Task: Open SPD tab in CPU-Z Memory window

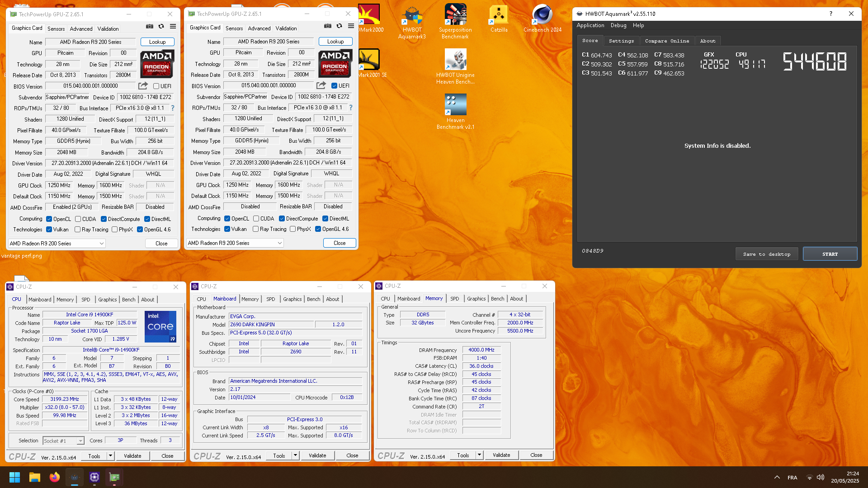Action: 454,299
